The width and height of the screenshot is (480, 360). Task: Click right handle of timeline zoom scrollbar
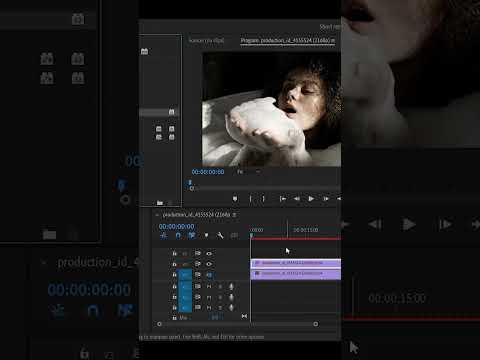(316, 324)
